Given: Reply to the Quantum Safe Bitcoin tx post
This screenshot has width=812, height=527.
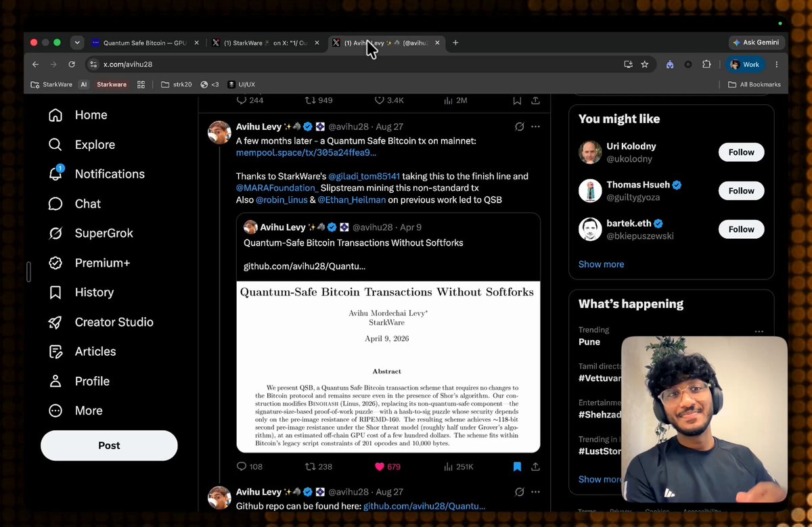Looking at the screenshot, I should [x=249, y=467].
